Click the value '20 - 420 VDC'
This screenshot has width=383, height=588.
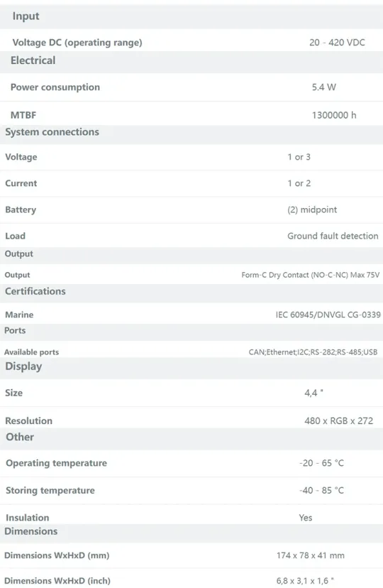(337, 43)
